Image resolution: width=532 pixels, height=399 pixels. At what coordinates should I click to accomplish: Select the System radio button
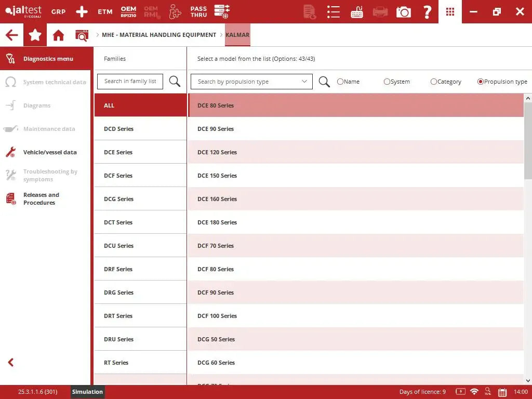click(x=387, y=82)
